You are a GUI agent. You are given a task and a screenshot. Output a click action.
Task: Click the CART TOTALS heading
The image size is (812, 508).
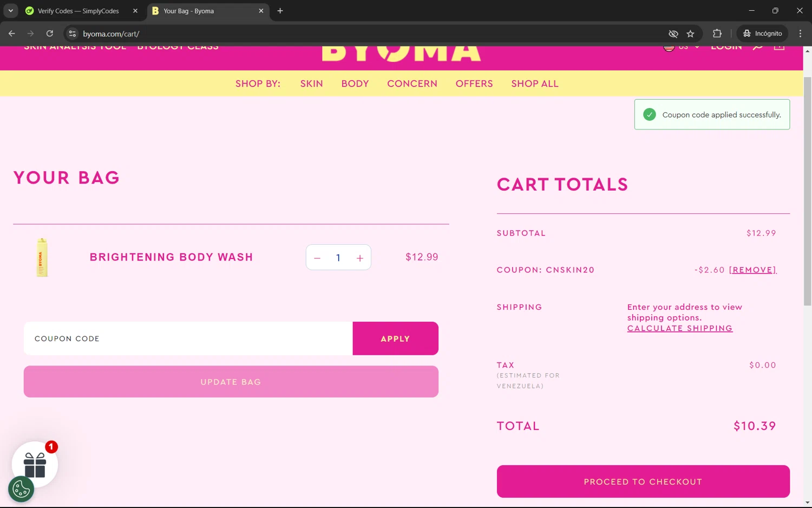click(562, 185)
